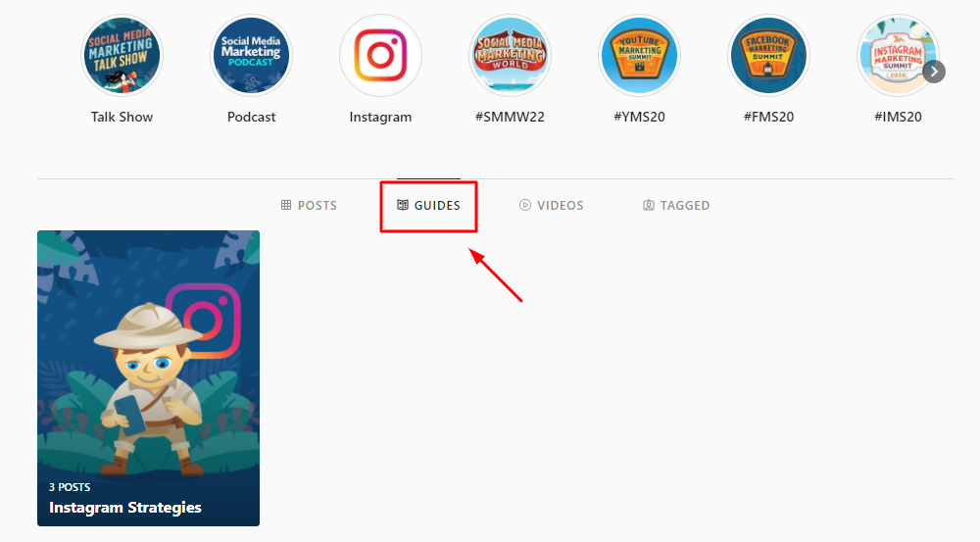980x542 pixels.
Task: Click the #YMS20 label
Action: point(639,117)
